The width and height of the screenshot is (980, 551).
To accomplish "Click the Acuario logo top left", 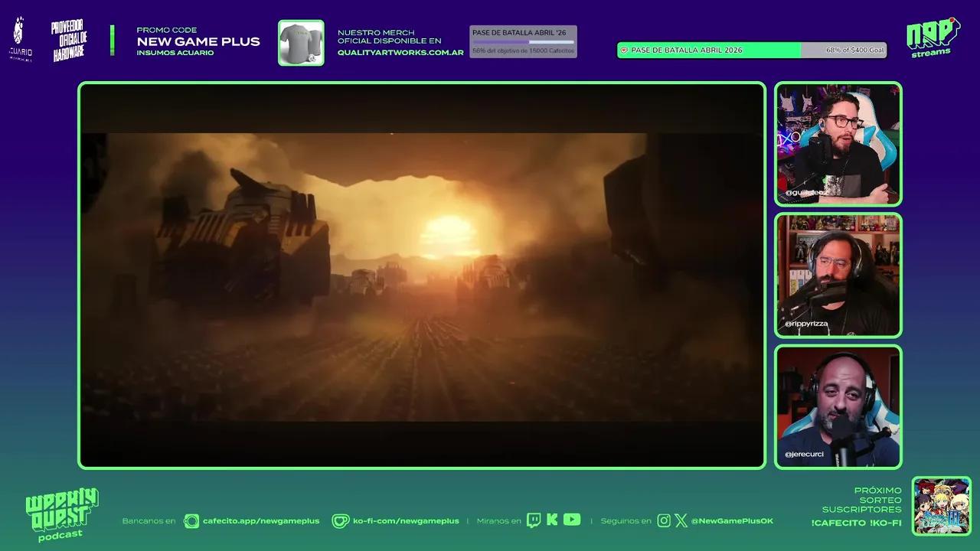I will [x=19, y=35].
